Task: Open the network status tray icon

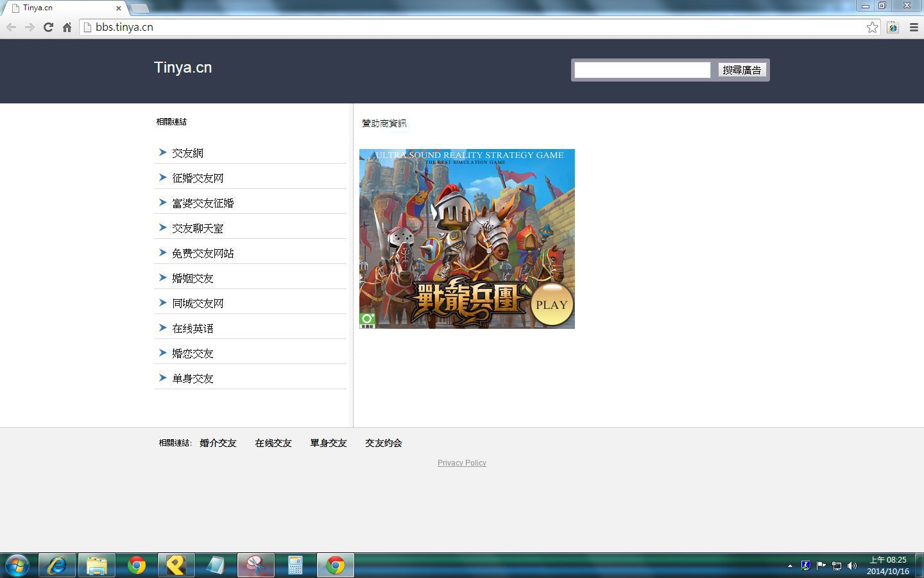Action: pos(836,566)
